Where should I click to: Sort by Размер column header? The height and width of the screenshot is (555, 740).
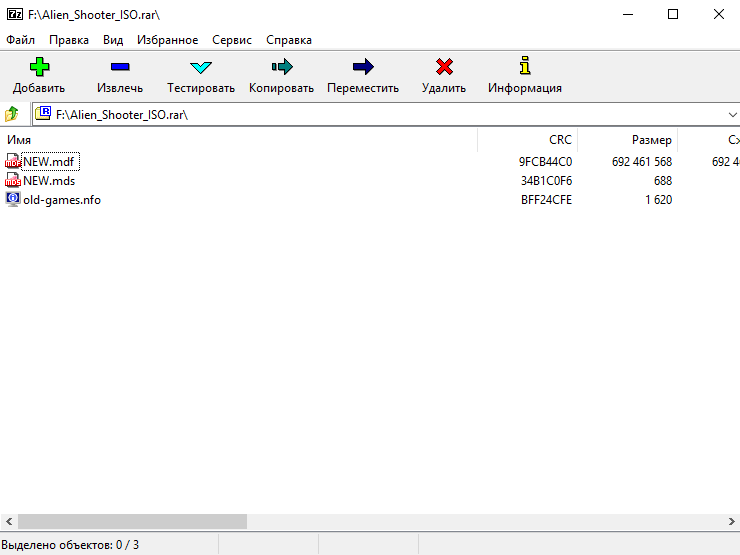(628, 140)
